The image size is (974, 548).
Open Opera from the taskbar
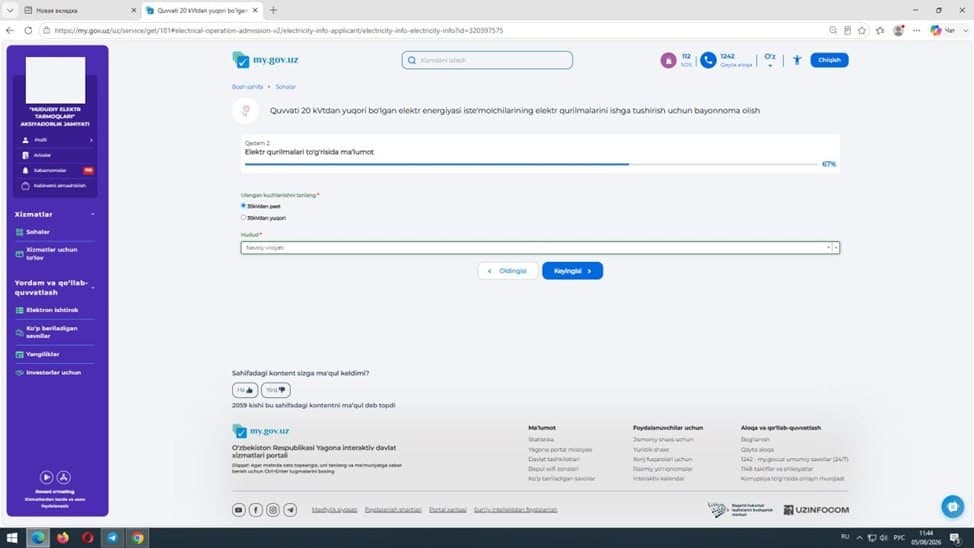coord(88,538)
